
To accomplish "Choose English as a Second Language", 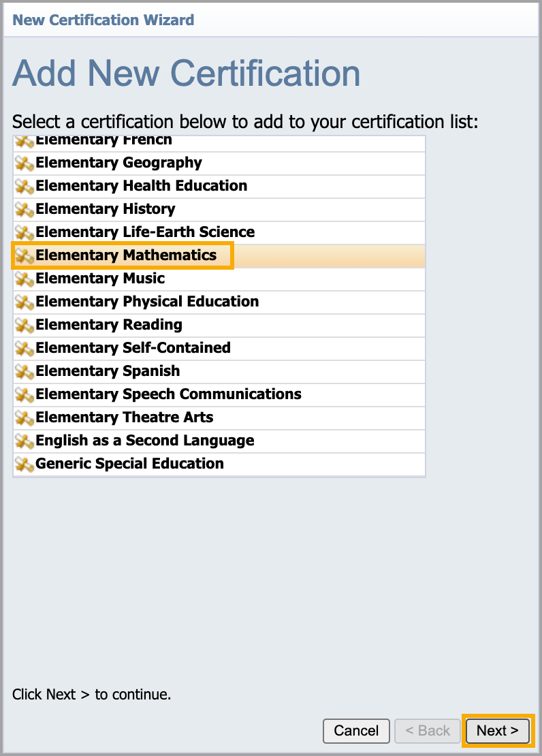I will pyautogui.click(x=144, y=441).
